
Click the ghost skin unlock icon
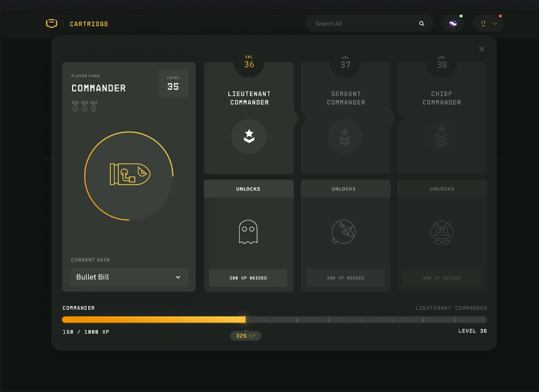248,231
